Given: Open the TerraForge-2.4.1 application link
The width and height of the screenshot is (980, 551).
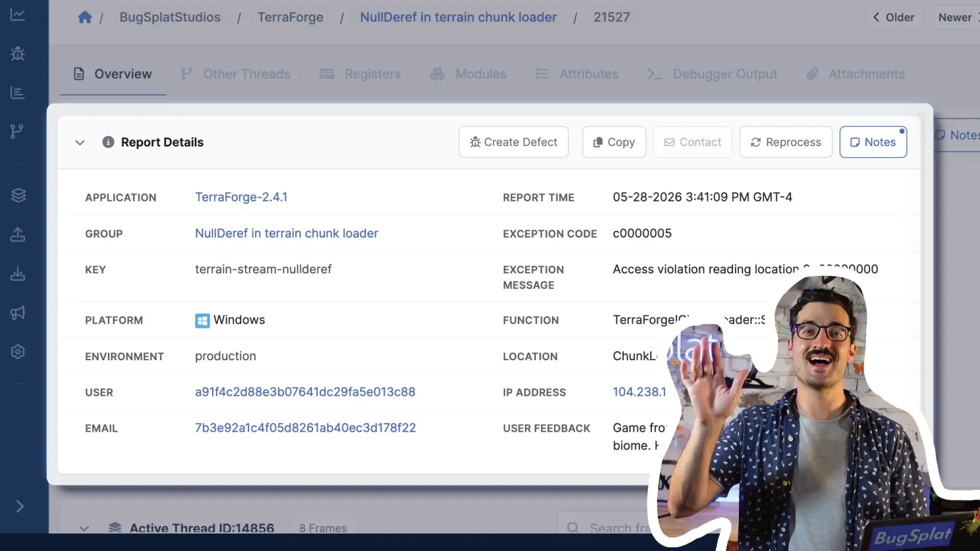Looking at the screenshot, I should [x=241, y=197].
